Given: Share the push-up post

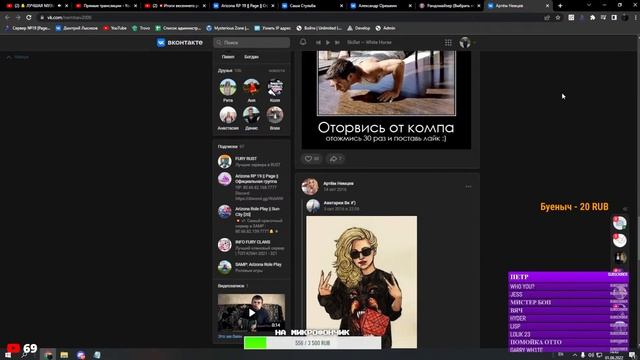Looking at the screenshot, I should tap(336, 159).
